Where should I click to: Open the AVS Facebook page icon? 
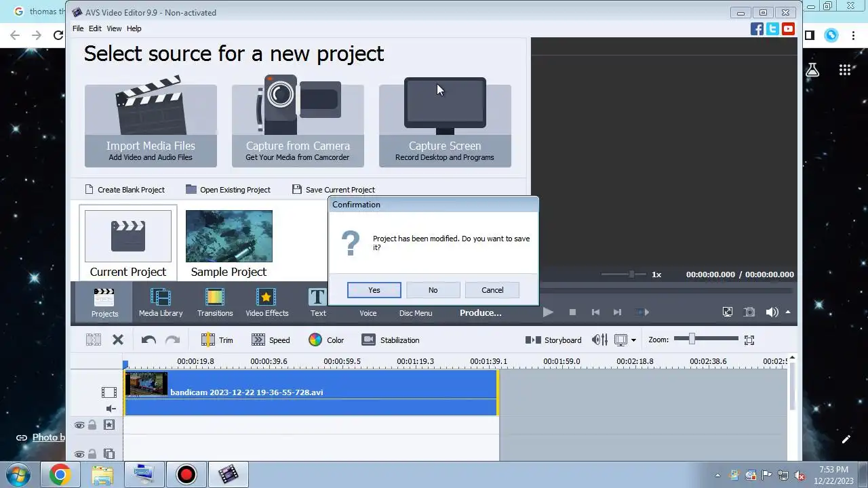click(x=757, y=29)
